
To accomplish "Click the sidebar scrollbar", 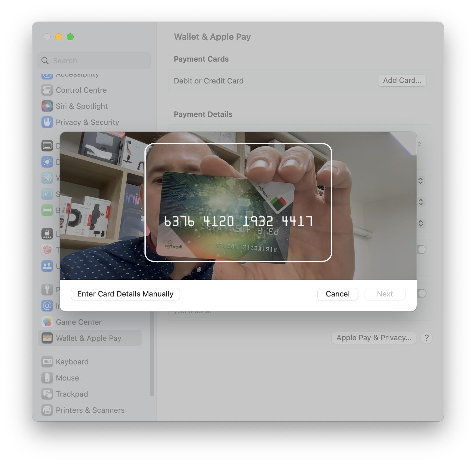I will tap(152, 353).
